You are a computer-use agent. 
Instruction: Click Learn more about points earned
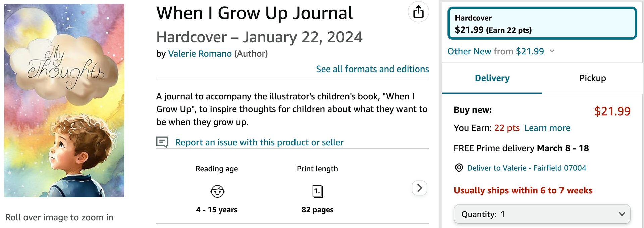547,128
